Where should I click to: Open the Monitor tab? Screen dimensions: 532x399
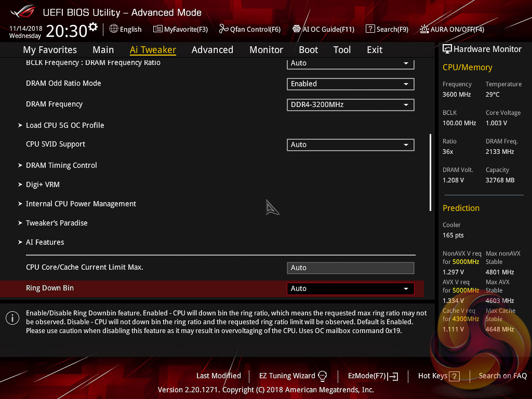(x=267, y=50)
